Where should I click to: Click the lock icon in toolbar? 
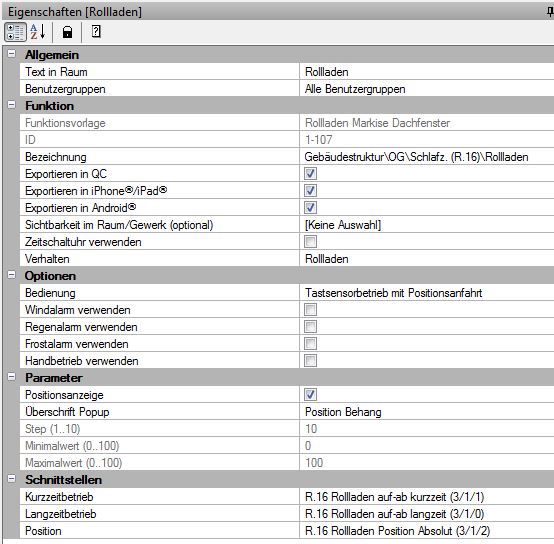click(x=67, y=32)
